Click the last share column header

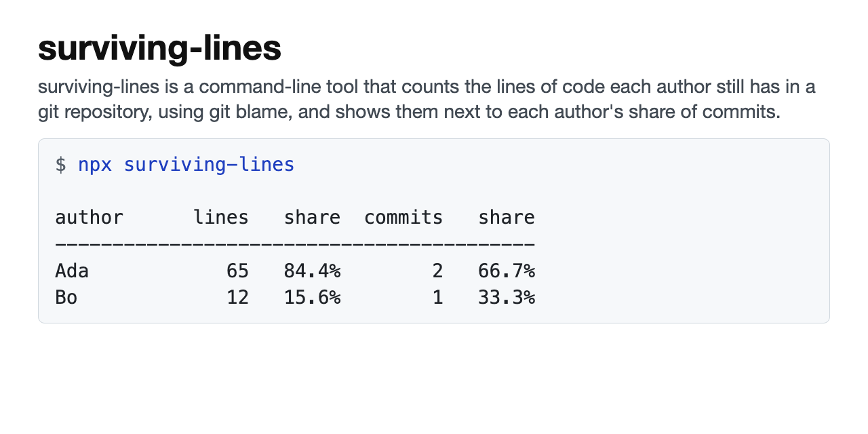507,217
